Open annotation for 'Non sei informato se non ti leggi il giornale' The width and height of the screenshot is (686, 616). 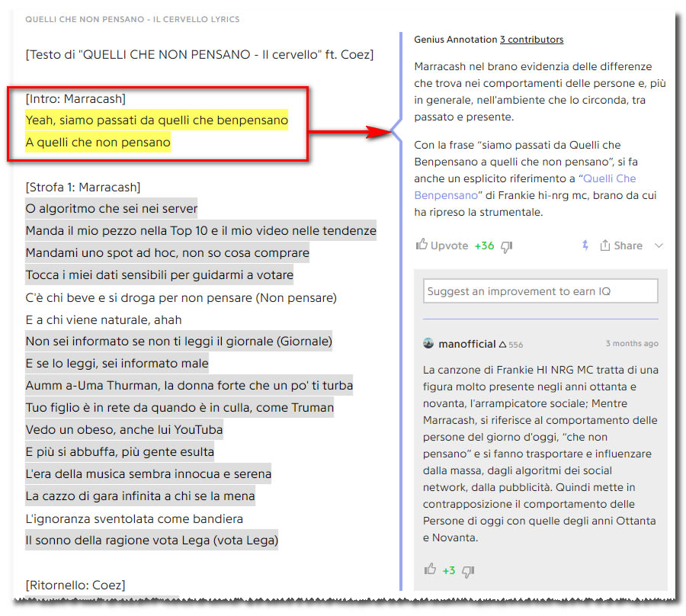(178, 341)
